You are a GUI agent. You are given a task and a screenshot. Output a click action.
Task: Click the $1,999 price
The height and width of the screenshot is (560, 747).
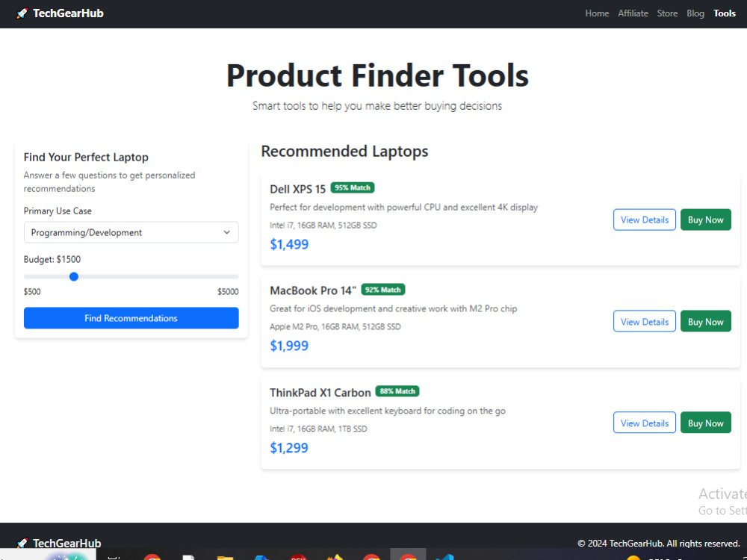[289, 346]
